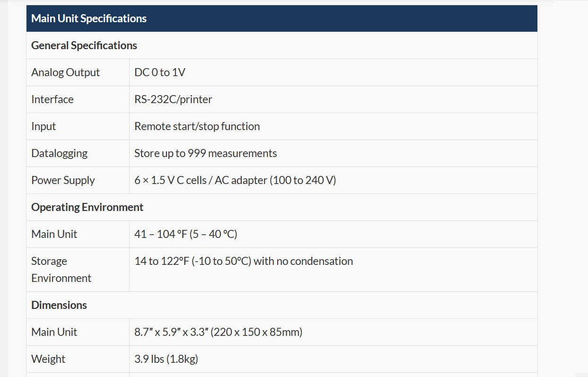
Task: Click the Storage Environment label cell
Action: pos(78,270)
